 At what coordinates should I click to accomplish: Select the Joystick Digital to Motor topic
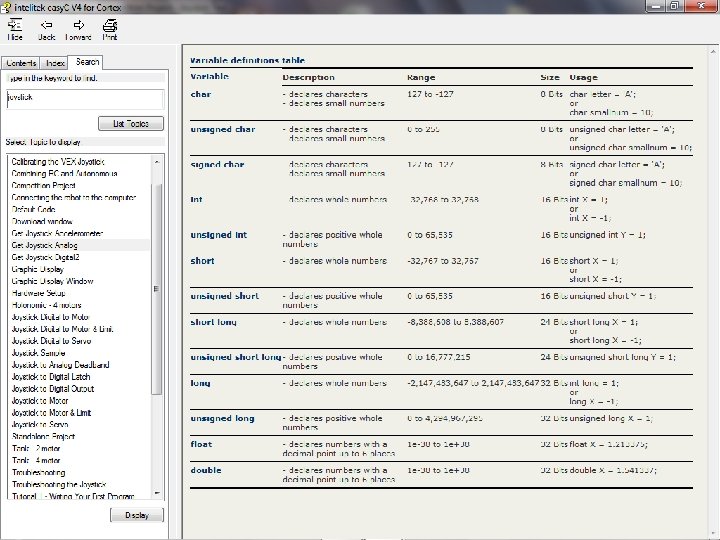click(x=50, y=317)
